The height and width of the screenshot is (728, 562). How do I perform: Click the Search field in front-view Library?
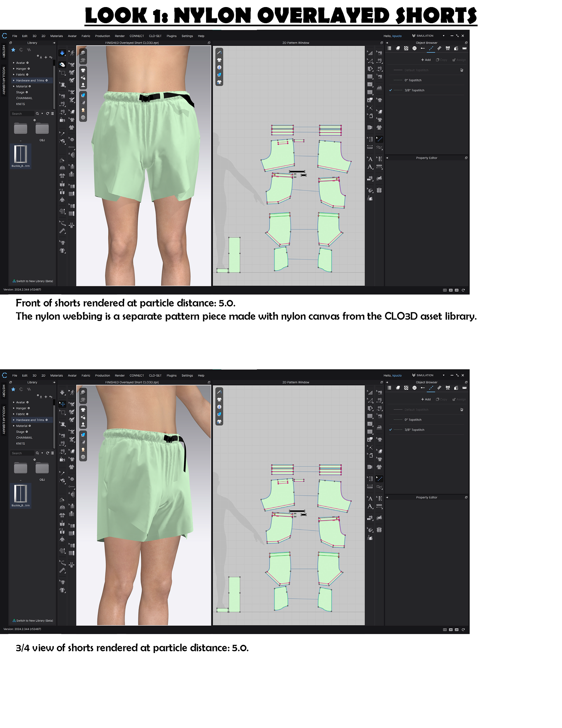point(22,114)
